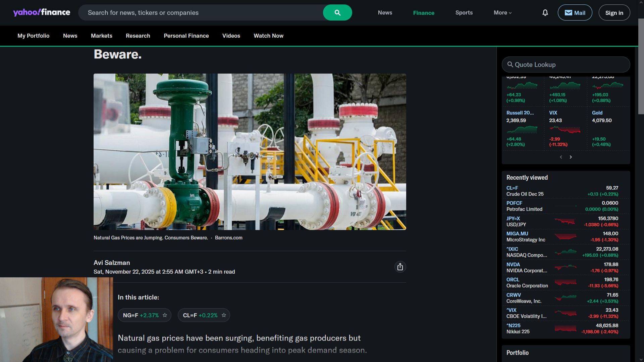Open the Barrons.com source link

[228, 238]
